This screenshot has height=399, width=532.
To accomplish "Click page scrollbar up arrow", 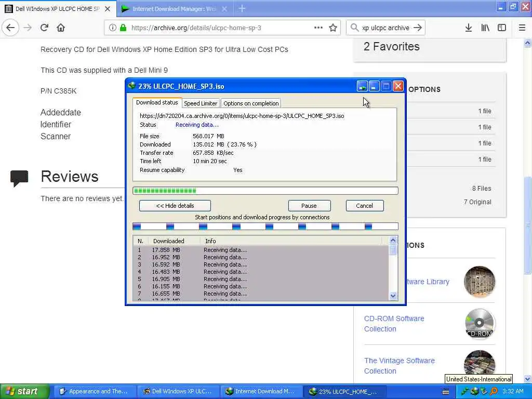I will coord(527,43).
